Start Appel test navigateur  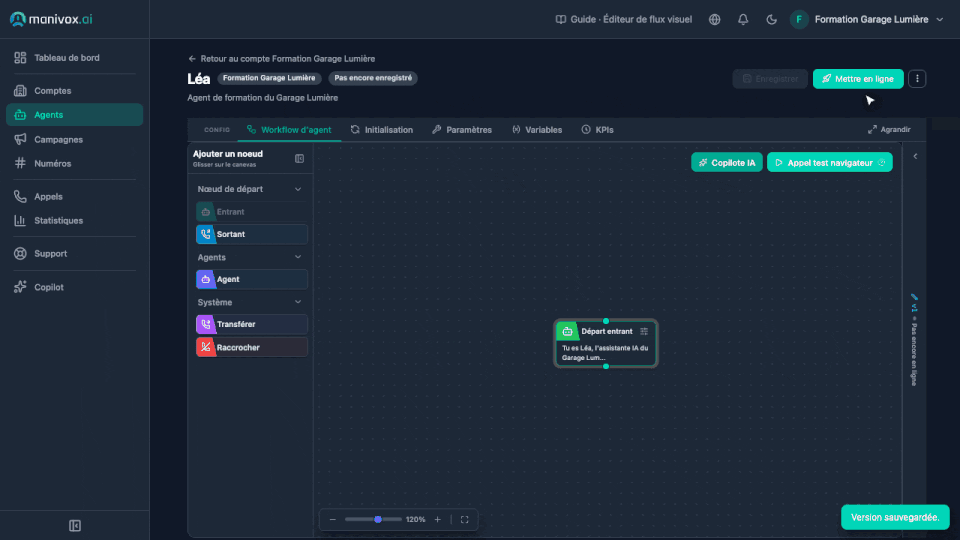829,162
